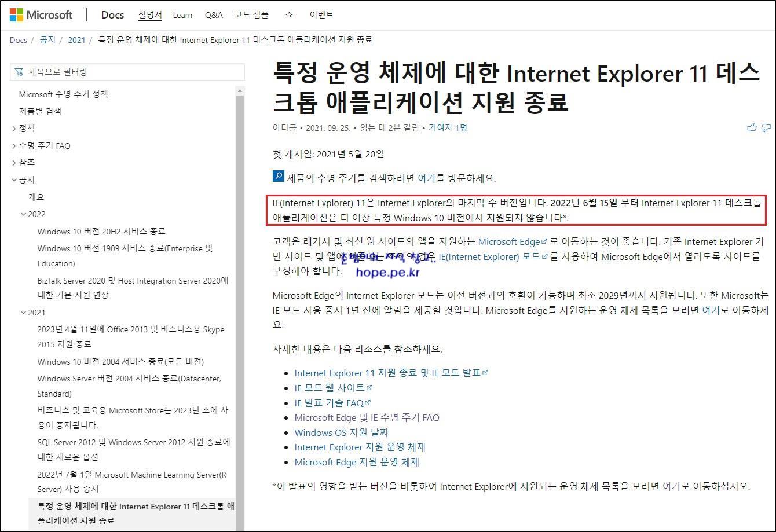Open the Windows OS 지원 날짜 link
Image resolution: width=776 pixels, height=532 pixels.
(342, 432)
